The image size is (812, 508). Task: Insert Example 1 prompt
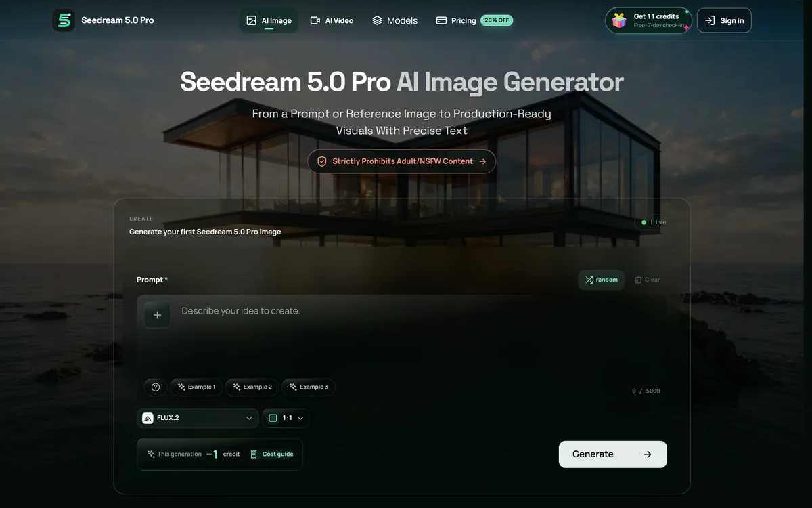(196, 387)
